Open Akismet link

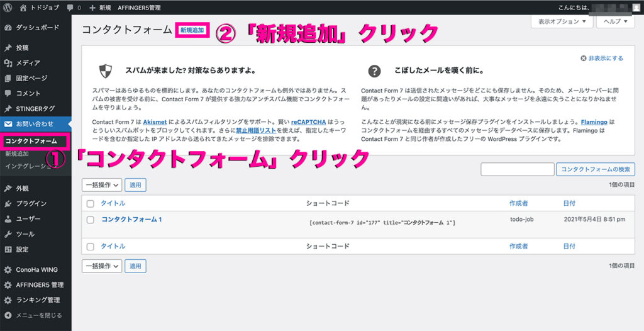154,122
